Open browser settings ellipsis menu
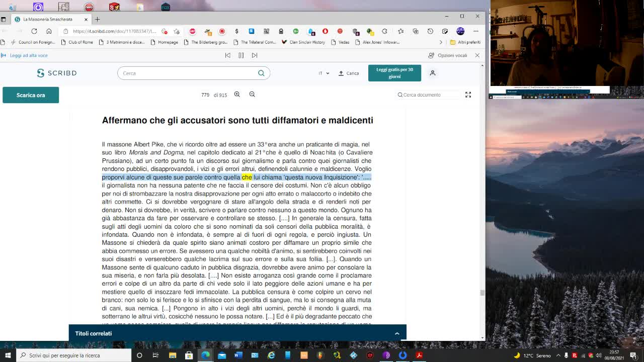The image size is (644, 362). (x=475, y=31)
